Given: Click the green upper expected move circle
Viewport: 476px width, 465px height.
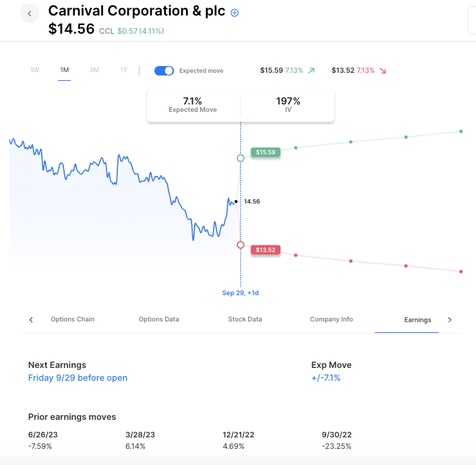Looking at the screenshot, I should [x=241, y=158].
